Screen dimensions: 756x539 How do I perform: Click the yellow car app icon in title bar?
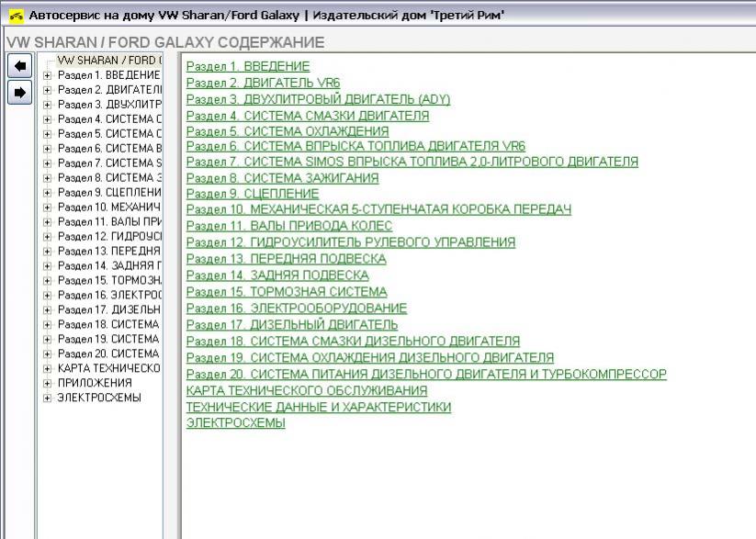(x=17, y=16)
